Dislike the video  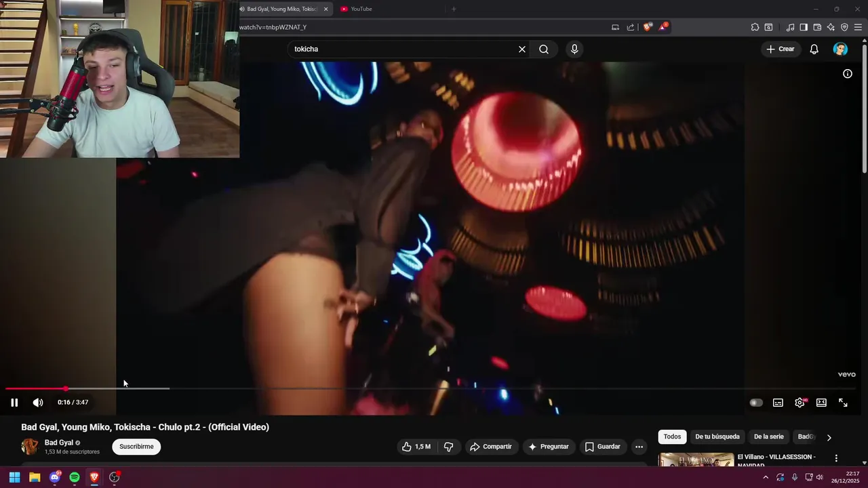pyautogui.click(x=448, y=447)
